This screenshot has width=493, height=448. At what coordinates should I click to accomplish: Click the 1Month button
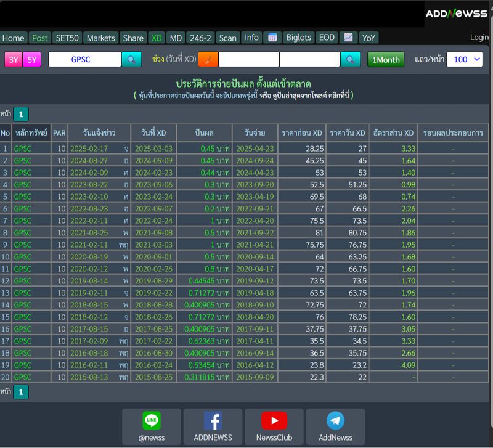pos(386,59)
